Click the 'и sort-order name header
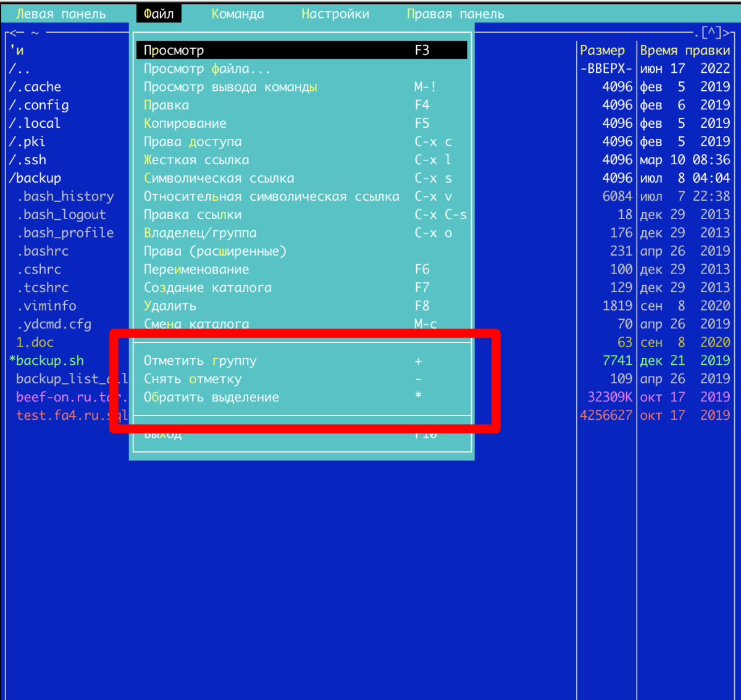 (17, 50)
